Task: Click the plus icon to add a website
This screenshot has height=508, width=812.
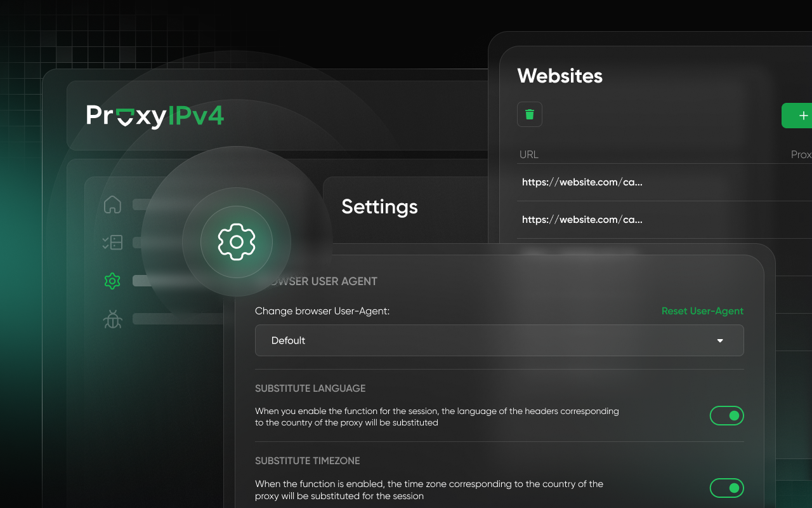Action: tap(803, 116)
